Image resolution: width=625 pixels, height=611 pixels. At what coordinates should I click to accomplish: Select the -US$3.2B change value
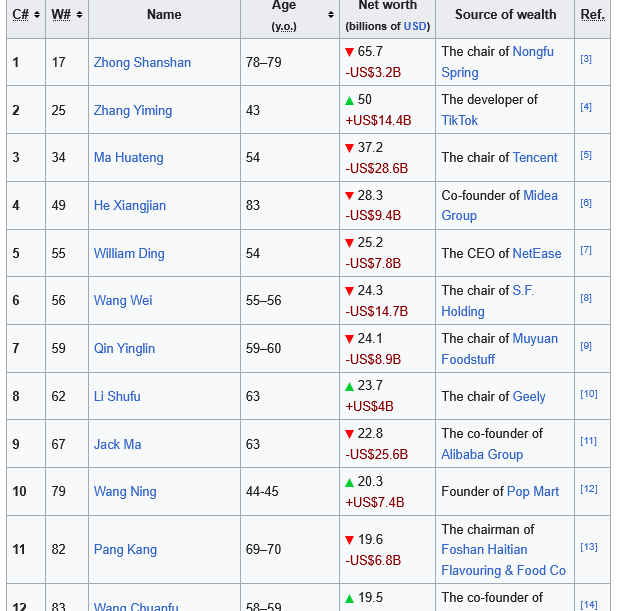coord(373,73)
